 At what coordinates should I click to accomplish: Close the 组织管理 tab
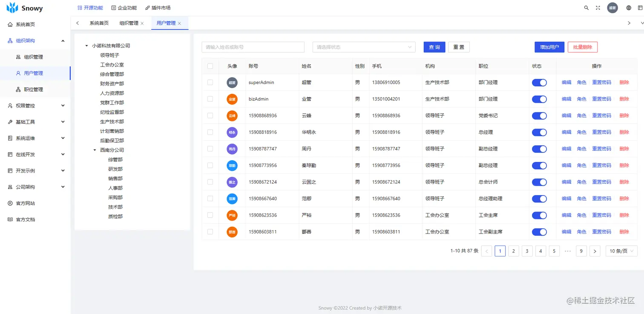[142, 23]
